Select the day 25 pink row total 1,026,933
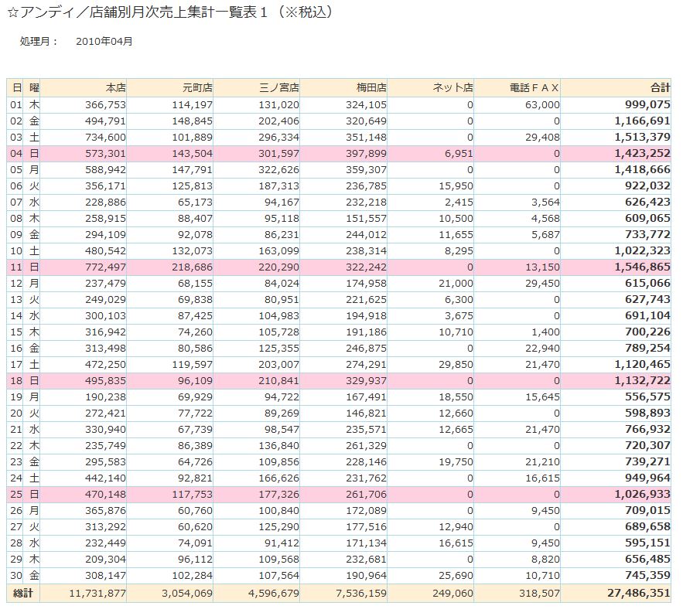The image size is (683, 616). click(642, 495)
